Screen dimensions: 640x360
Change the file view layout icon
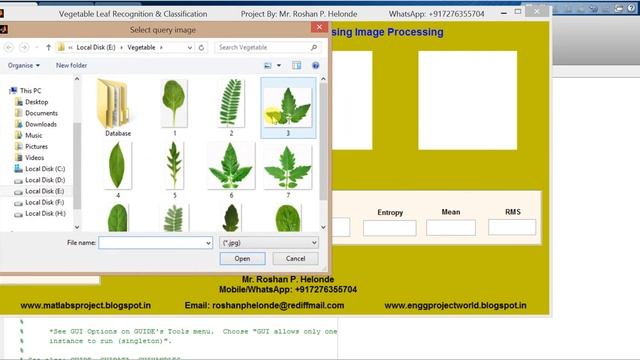pyautogui.click(x=268, y=65)
